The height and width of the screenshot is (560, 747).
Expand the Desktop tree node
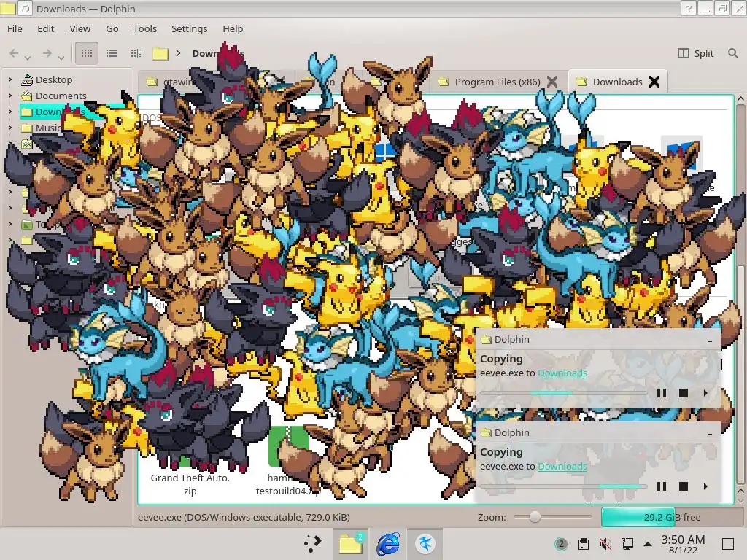pyautogui.click(x=10, y=79)
